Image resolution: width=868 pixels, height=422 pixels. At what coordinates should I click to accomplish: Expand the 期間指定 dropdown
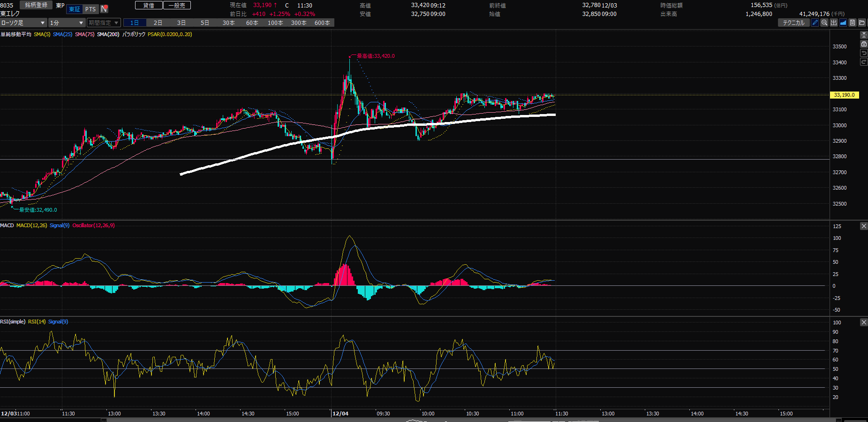pyautogui.click(x=104, y=23)
